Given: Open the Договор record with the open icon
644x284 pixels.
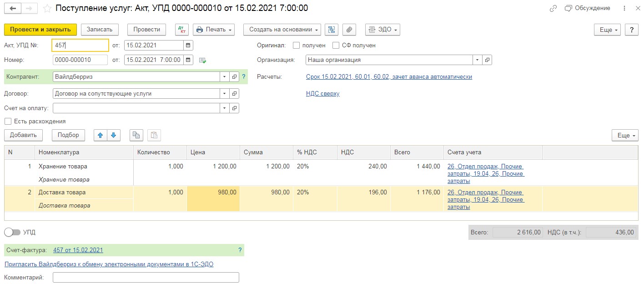Looking at the screenshot, I should pos(234,94).
